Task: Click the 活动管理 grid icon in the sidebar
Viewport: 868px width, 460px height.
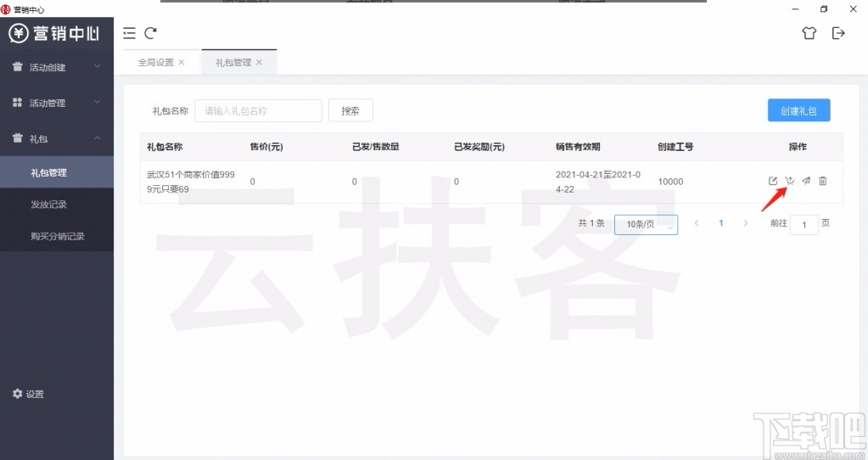Action: click(18, 103)
